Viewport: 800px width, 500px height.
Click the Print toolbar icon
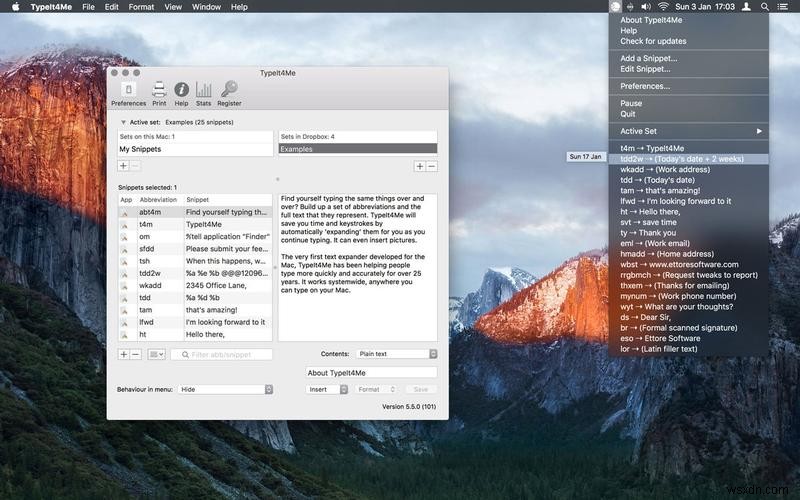point(159,94)
